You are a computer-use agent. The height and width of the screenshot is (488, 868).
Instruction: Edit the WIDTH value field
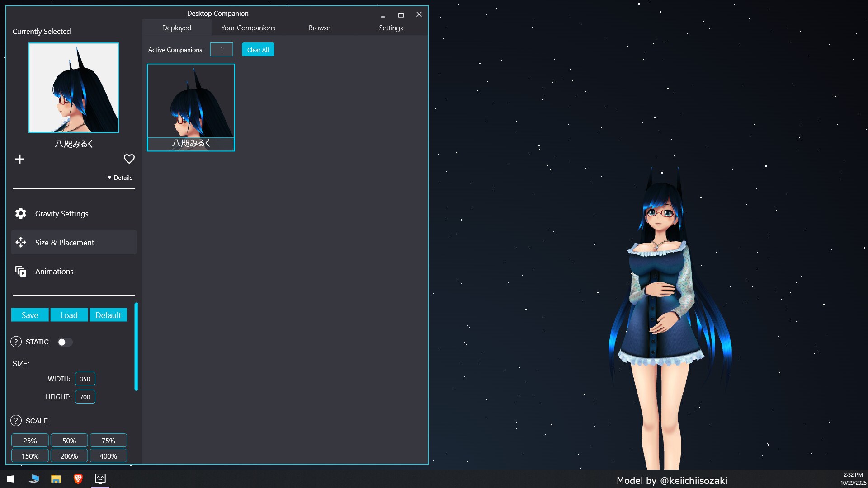click(x=85, y=379)
